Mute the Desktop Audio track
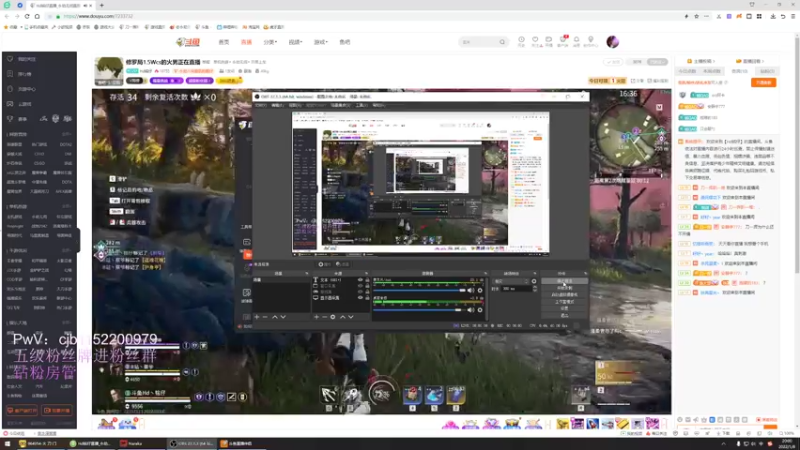The image size is (800, 450). [471, 310]
